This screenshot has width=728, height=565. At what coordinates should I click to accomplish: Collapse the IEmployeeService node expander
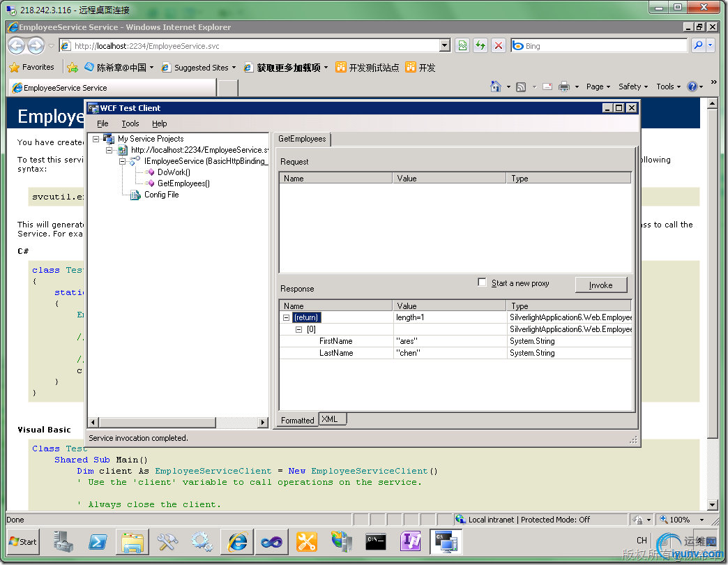(x=122, y=161)
